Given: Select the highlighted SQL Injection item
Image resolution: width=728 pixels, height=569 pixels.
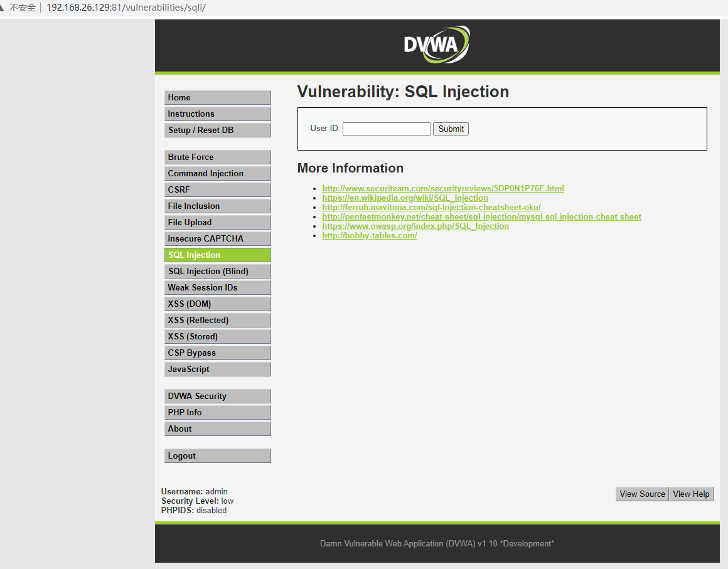Looking at the screenshot, I should click(x=217, y=255).
